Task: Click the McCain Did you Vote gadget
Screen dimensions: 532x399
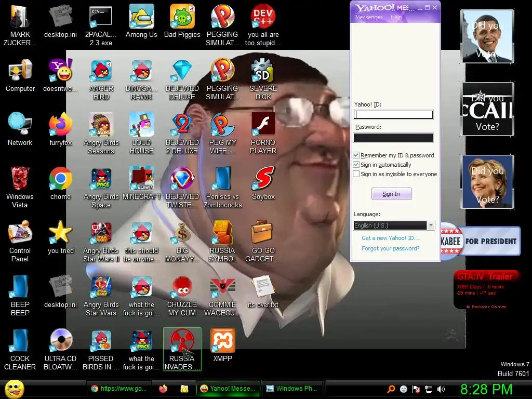Action: click(487, 109)
